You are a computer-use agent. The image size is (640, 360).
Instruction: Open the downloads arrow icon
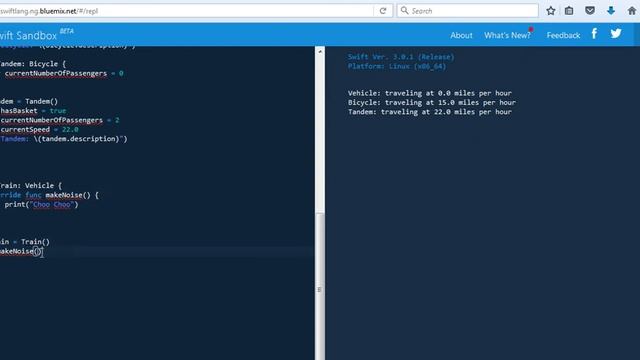(x=611, y=11)
